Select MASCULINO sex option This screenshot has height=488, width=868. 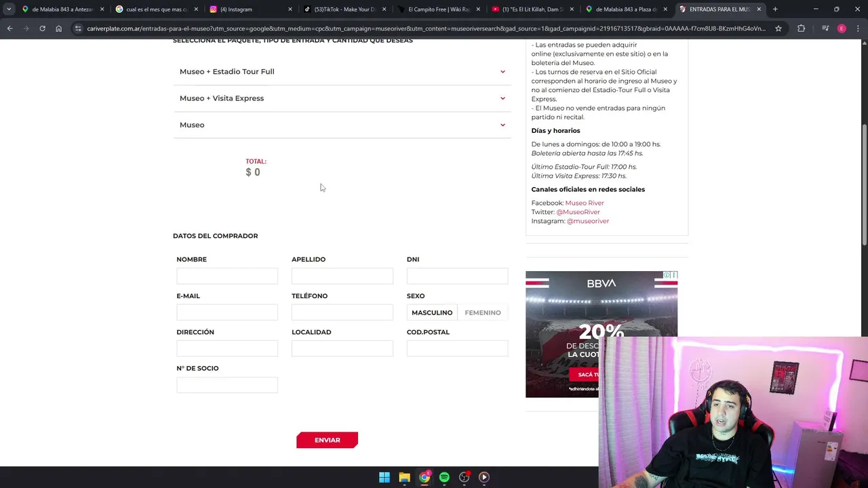[x=432, y=312]
